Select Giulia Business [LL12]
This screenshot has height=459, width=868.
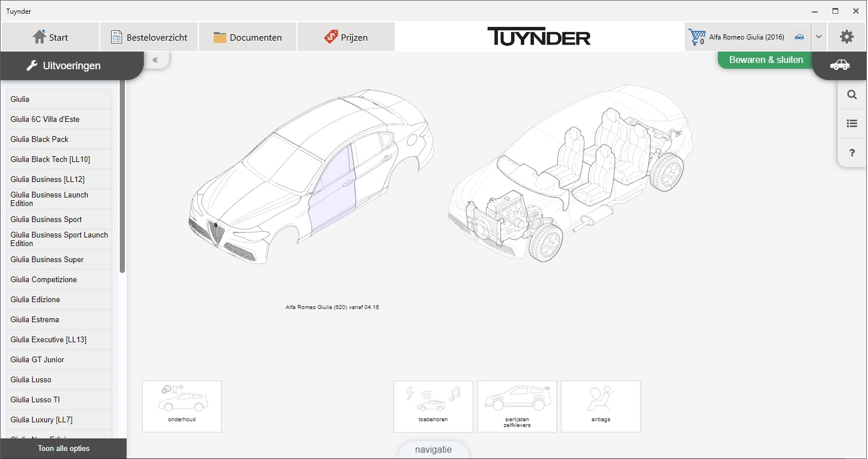(x=59, y=179)
